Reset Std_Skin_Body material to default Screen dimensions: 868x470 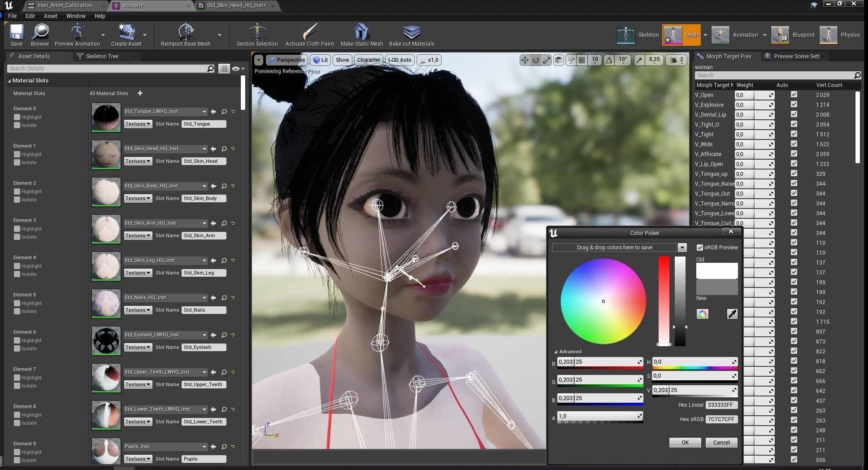pos(233,186)
